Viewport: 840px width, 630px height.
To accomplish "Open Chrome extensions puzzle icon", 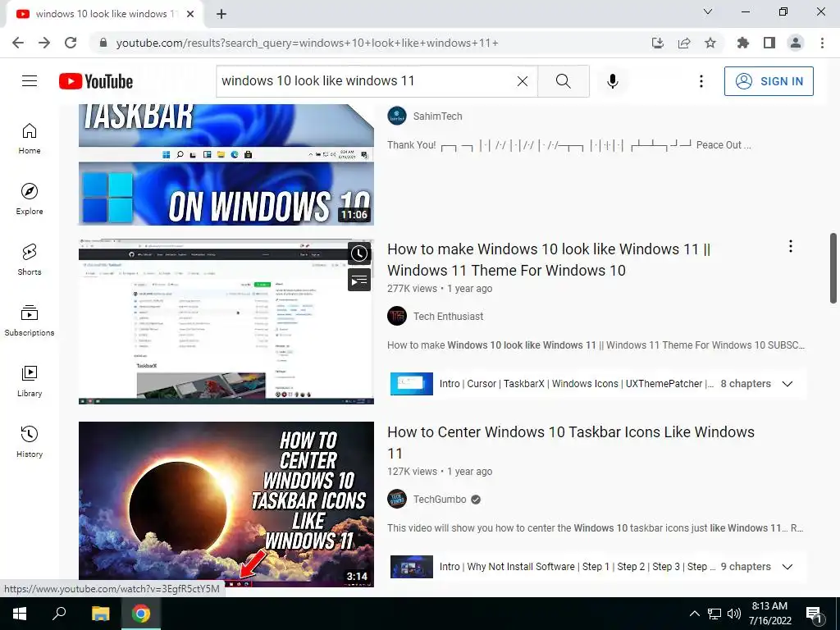I will 743,43.
